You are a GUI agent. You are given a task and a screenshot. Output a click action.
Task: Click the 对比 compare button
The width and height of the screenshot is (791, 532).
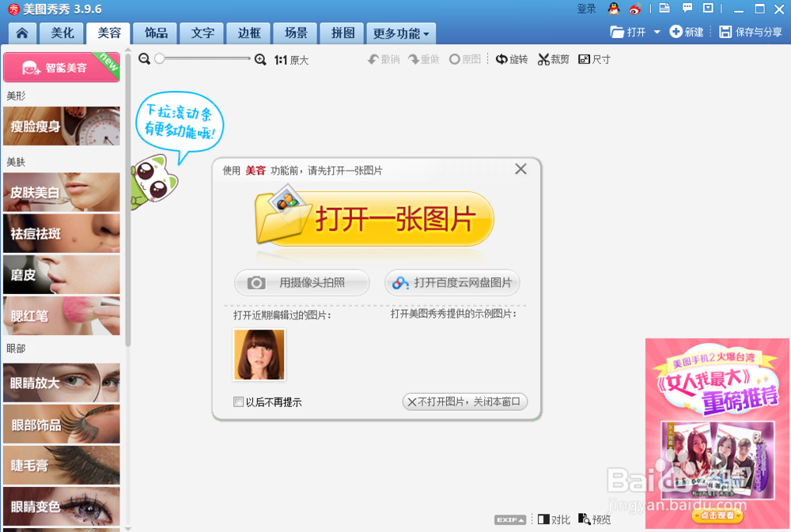(554, 519)
